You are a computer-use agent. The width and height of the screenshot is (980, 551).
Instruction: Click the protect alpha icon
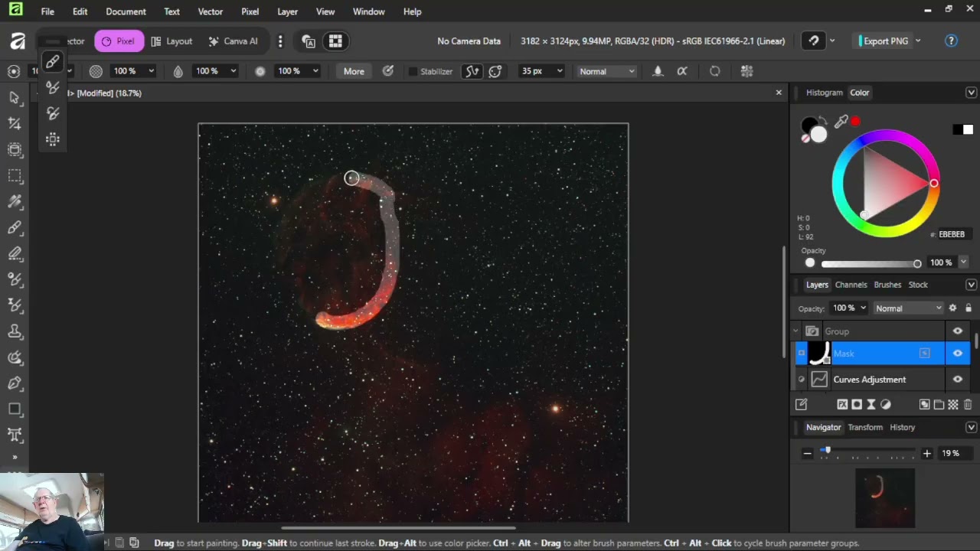click(x=682, y=71)
